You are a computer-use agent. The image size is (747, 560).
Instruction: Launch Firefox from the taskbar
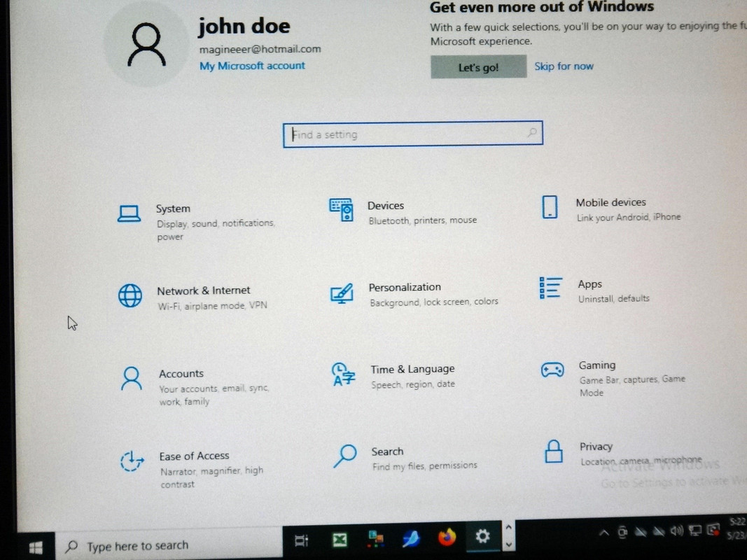tap(447, 537)
